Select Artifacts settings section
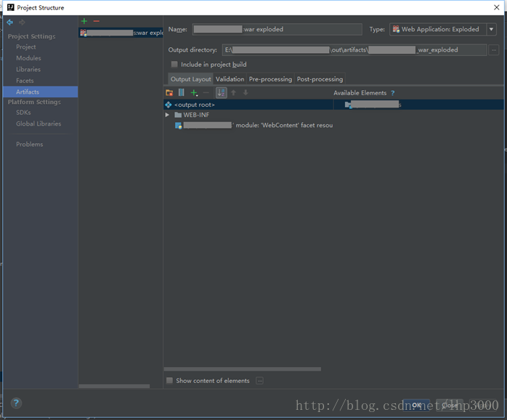Screen dimensions: 507x420 coord(41,92)
